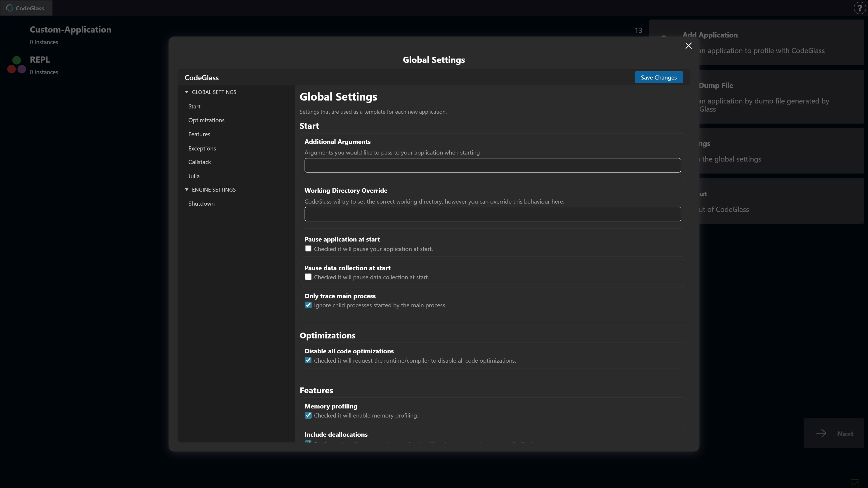Select Callstack in the sidebar
Image resolution: width=868 pixels, height=488 pixels.
[x=199, y=162]
